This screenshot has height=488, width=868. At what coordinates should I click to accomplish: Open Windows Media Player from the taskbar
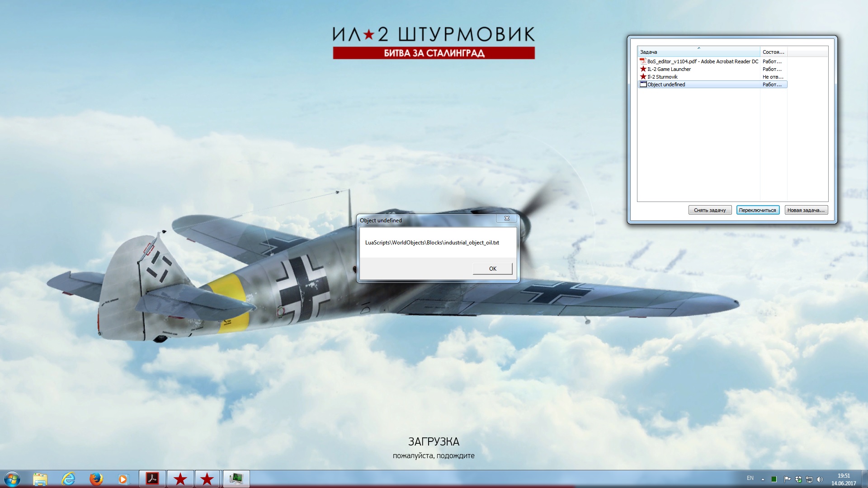click(x=123, y=479)
